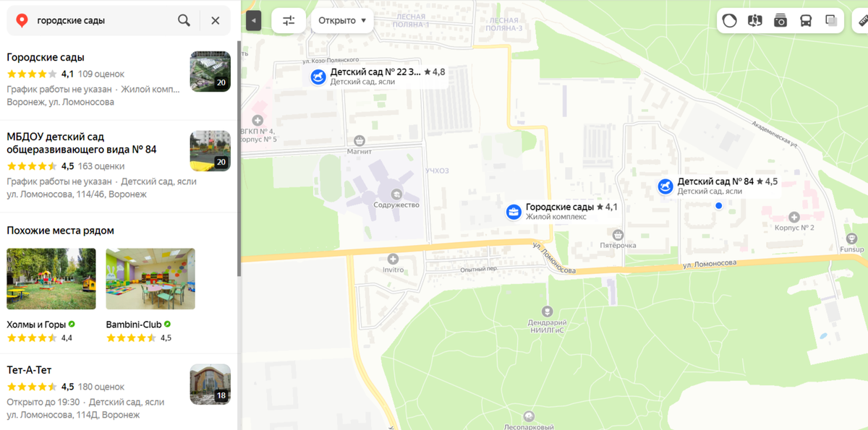Screen dimensions: 868x430
Task: Click 'УЧХОЗ' district label
Action: [437, 171]
